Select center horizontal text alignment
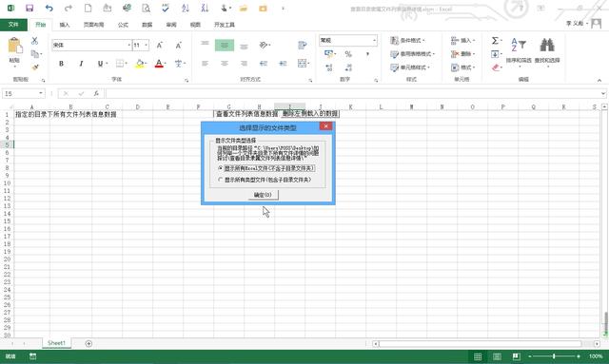The image size is (609, 364). tap(225, 64)
